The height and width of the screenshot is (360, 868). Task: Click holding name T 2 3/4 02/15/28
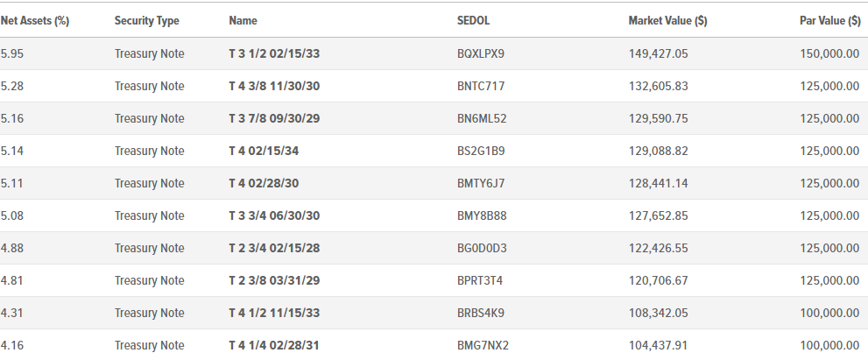coord(274,248)
